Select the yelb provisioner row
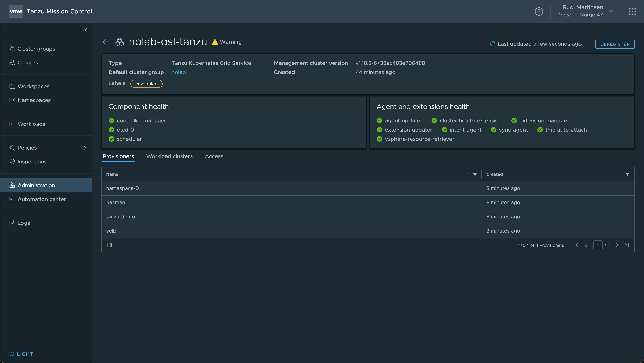644x363 pixels. click(368, 231)
